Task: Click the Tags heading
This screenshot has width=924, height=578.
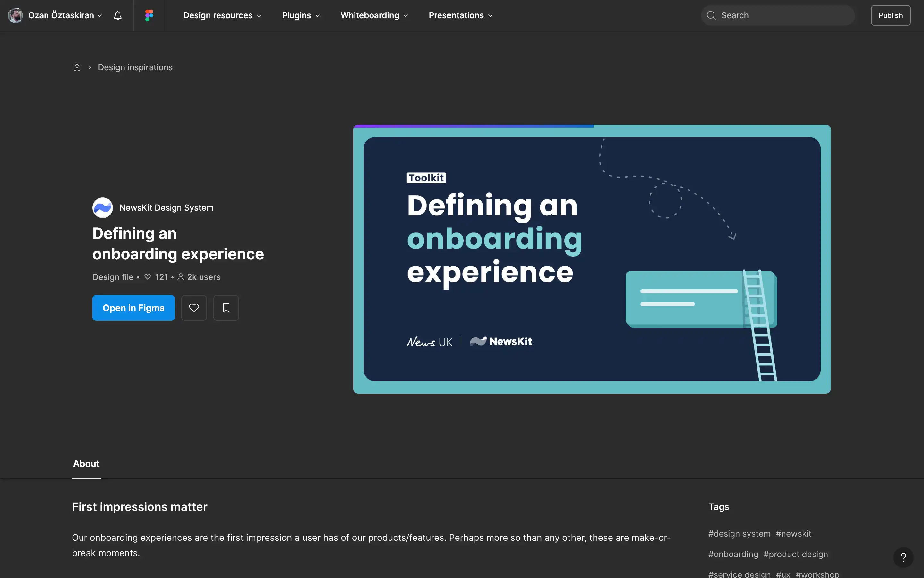Action: point(719,507)
